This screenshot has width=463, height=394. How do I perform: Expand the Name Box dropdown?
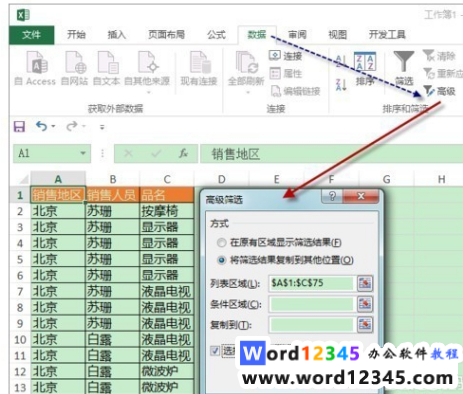pyautogui.click(x=83, y=153)
